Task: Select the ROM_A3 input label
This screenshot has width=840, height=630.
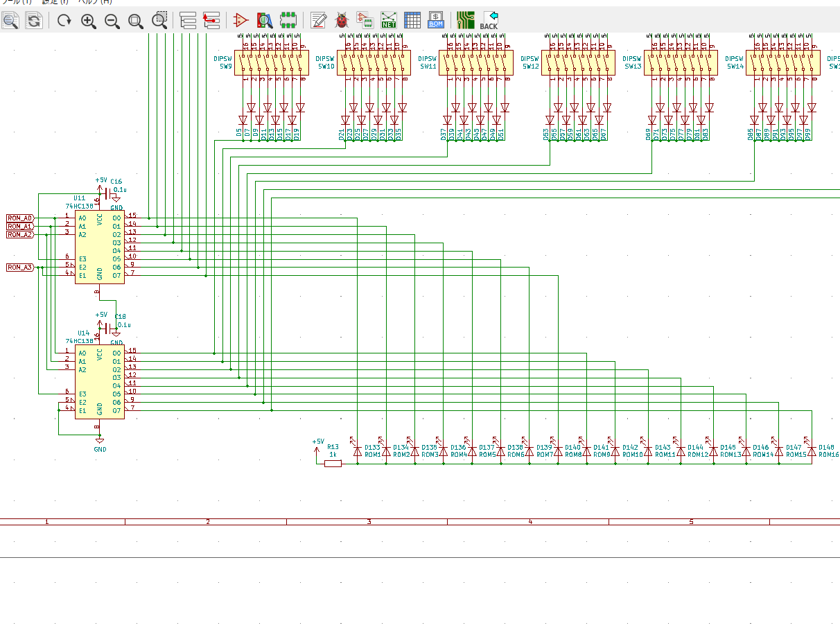Action: pyautogui.click(x=19, y=268)
